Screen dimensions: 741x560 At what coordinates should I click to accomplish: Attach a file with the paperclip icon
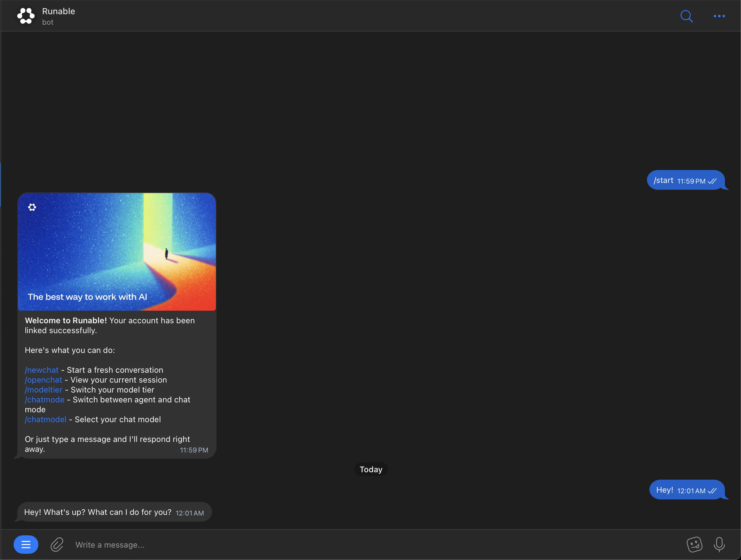click(57, 545)
